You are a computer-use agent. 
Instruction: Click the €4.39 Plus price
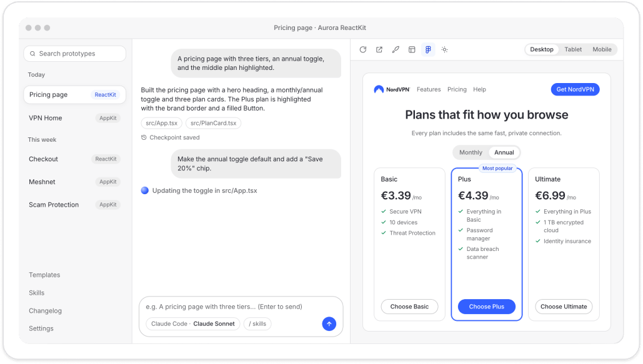[473, 196]
